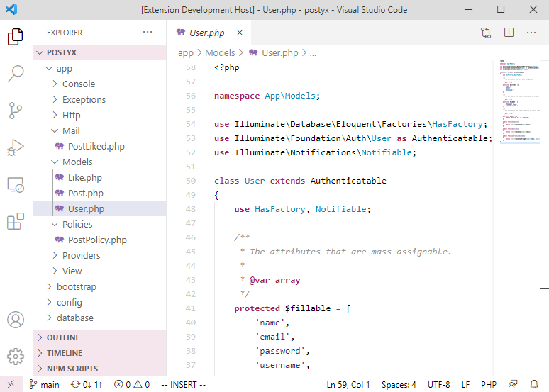Expand the Providers folder

(99, 255)
